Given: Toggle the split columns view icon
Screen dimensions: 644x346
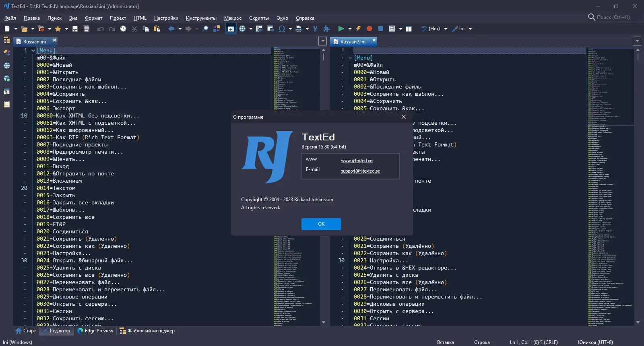Looking at the screenshot, I should [409, 29].
